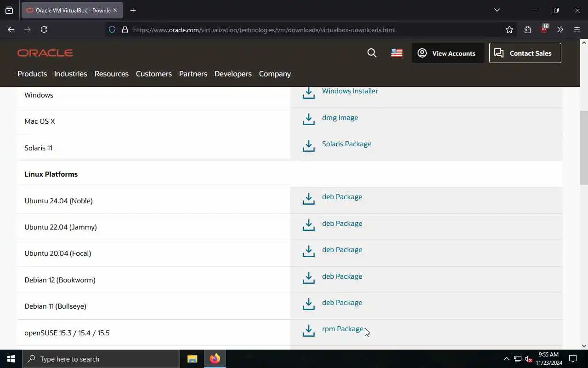
Task: Click download icon in Ubuntu 20.04 (Focal) row
Action: coord(309,251)
